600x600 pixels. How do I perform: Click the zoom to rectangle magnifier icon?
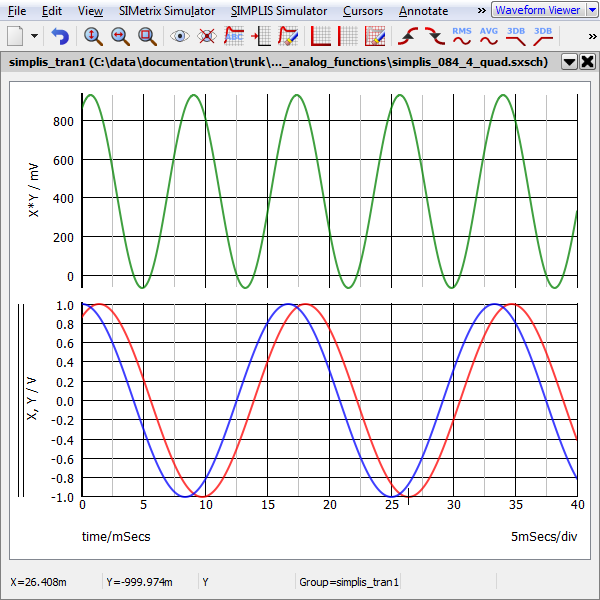click(147, 36)
